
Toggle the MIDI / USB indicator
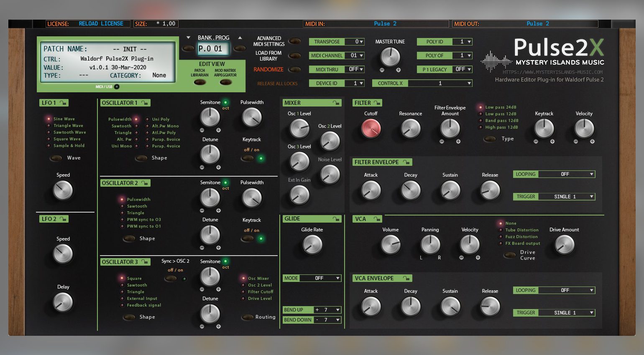(x=117, y=87)
